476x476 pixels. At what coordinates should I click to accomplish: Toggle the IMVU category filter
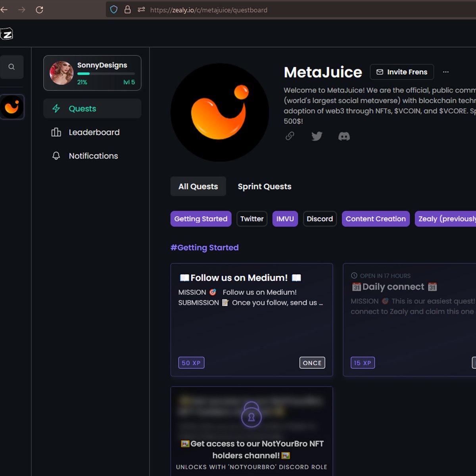pos(285,219)
